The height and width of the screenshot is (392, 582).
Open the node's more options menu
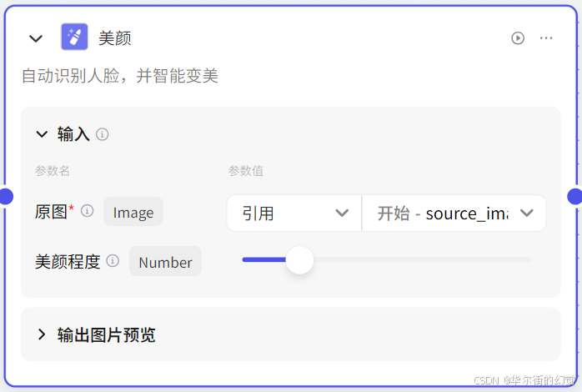[546, 38]
